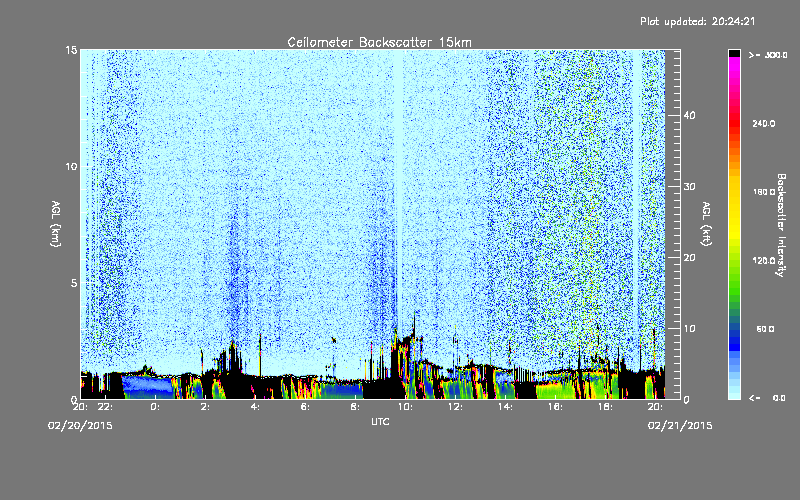Click the "12:" hour tick on time axis
Image resolution: width=800 pixels, height=500 pixels.
point(455,407)
